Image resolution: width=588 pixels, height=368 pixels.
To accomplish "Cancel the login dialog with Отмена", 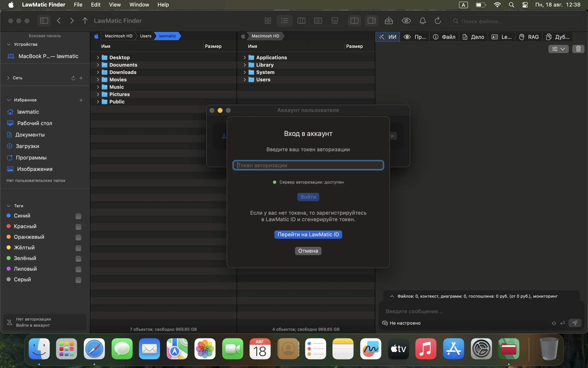I will pos(308,251).
